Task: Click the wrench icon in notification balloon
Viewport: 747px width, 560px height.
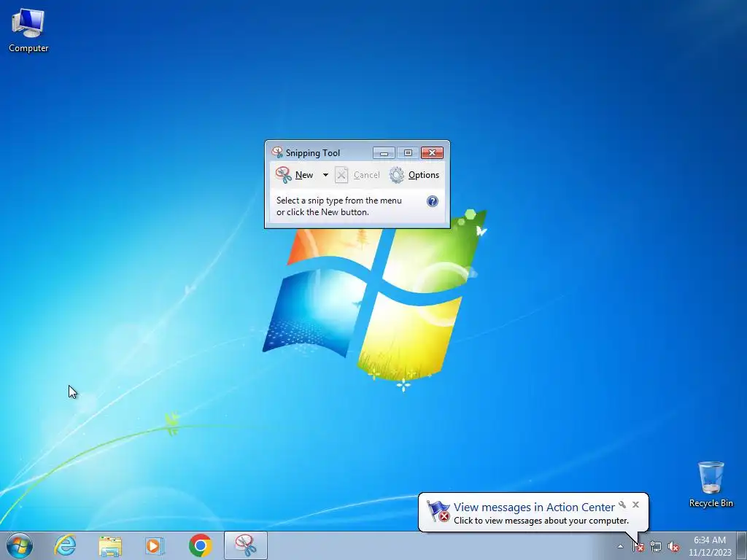Action: pyautogui.click(x=622, y=505)
